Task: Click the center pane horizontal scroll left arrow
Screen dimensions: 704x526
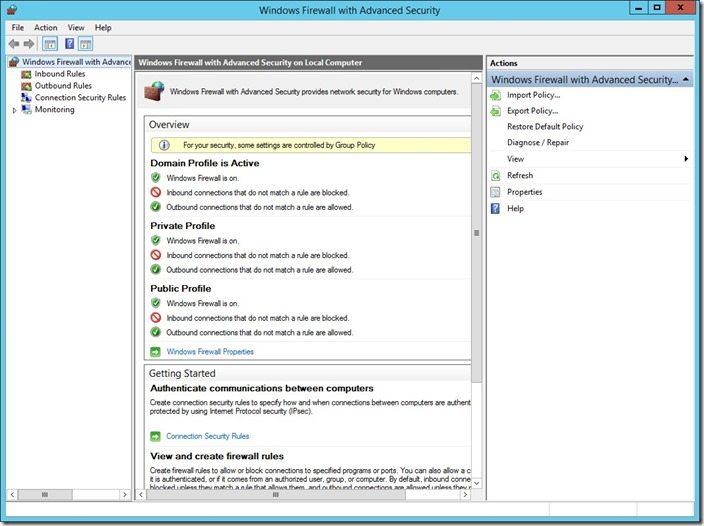Action: pos(141,495)
